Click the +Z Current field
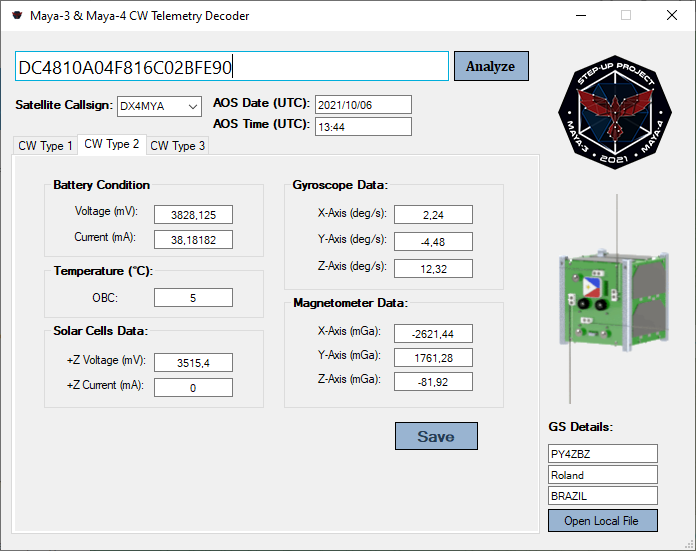 click(193, 388)
